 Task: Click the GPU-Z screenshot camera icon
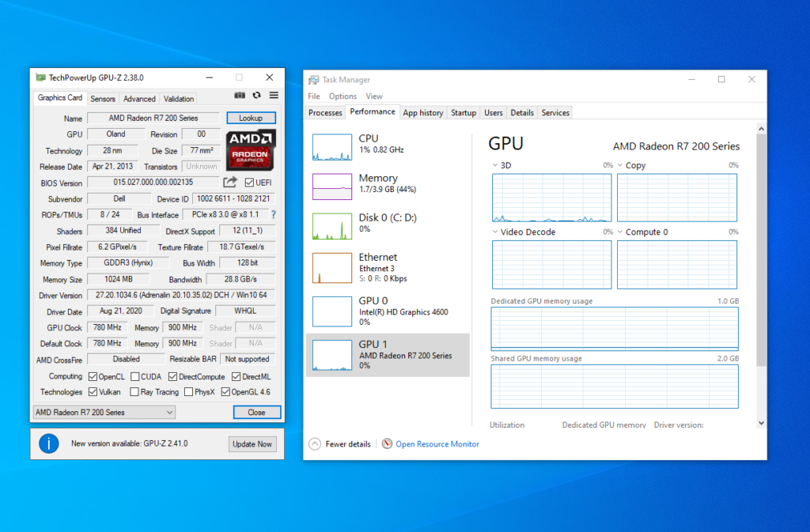coord(240,96)
